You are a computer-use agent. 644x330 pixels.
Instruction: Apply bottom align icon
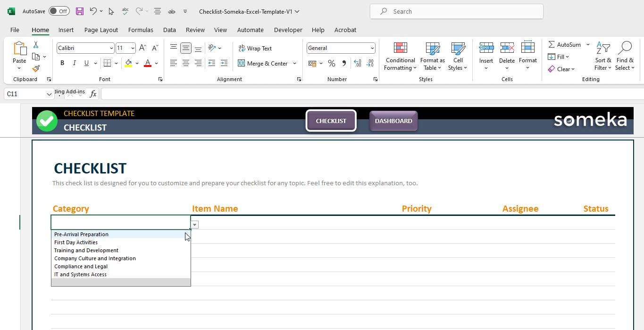click(198, 48)
